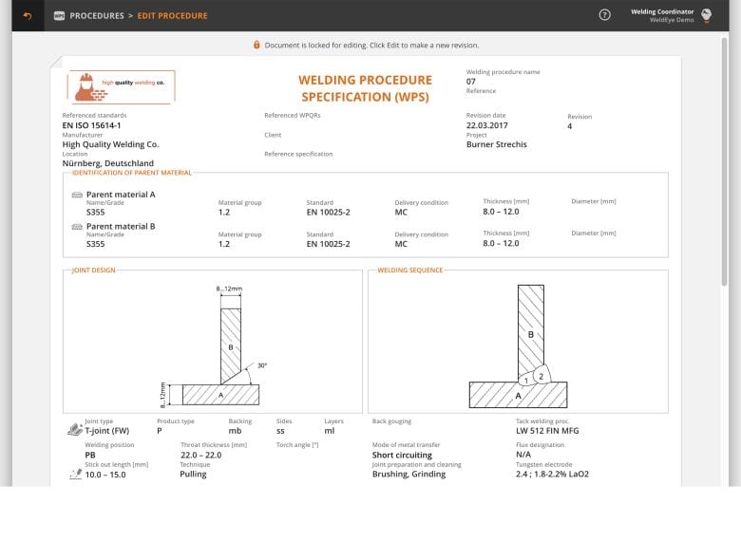Click the welding sequence diagram

[518, 346]
